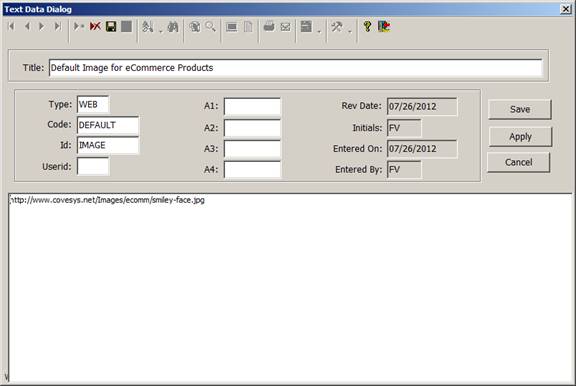The image size is (576, 386).
Task: Jump to the last record
Action: coord(58,26)
